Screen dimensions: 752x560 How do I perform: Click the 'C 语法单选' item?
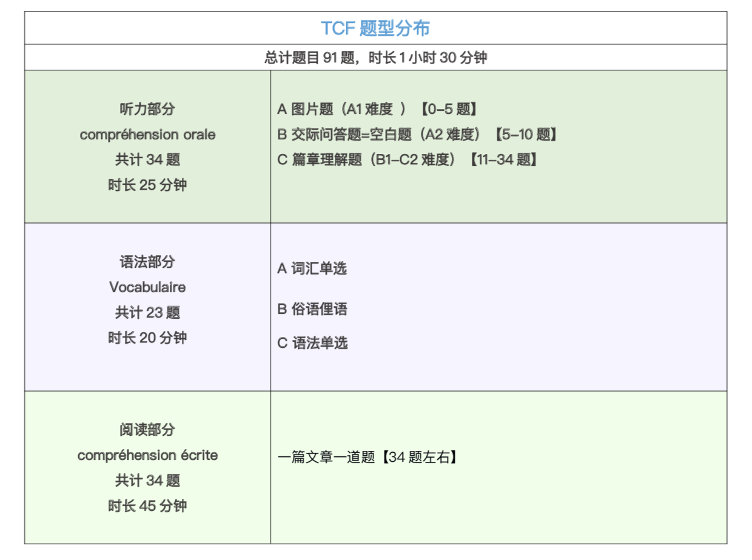312,343
